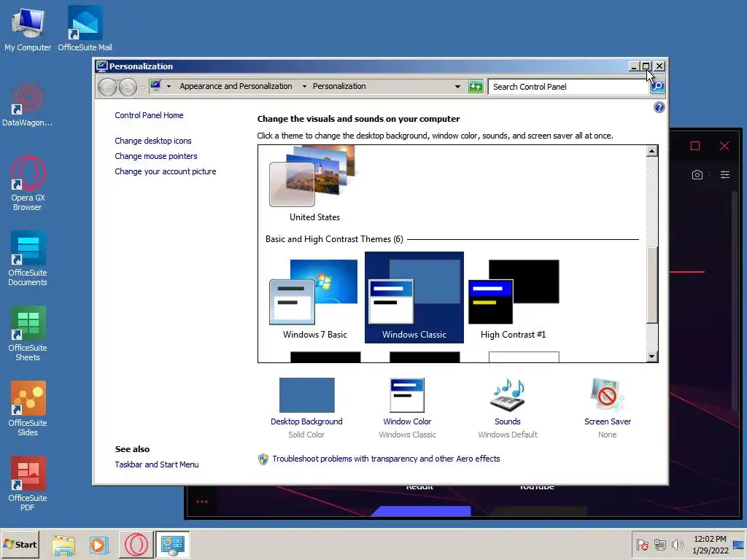Open recent pages dropdown beside Forward arrow

coord(142,87)
